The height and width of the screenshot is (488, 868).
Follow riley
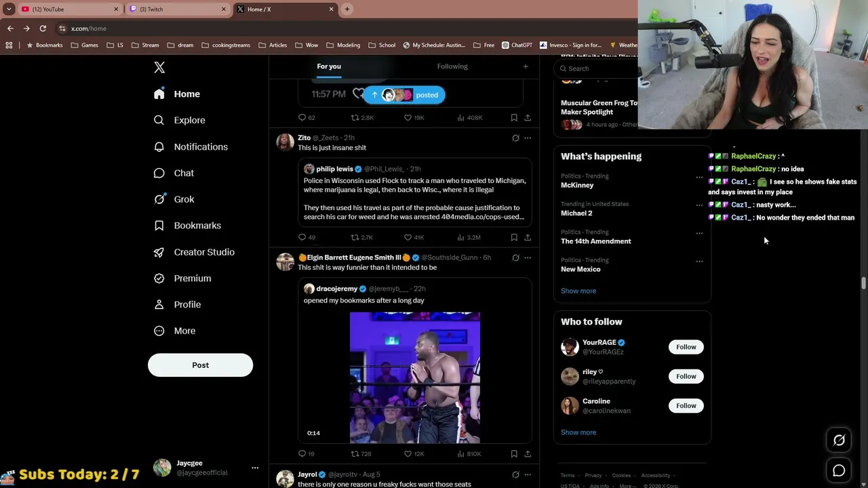click(686, 376)
